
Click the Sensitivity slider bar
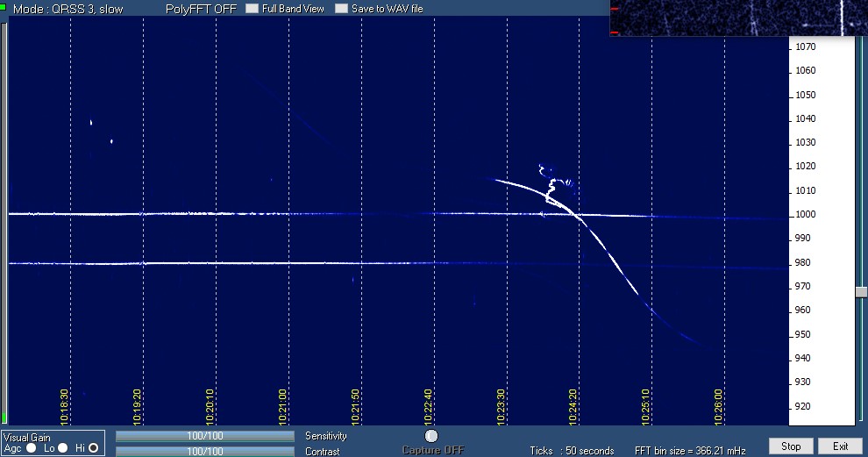coord(205,436)
